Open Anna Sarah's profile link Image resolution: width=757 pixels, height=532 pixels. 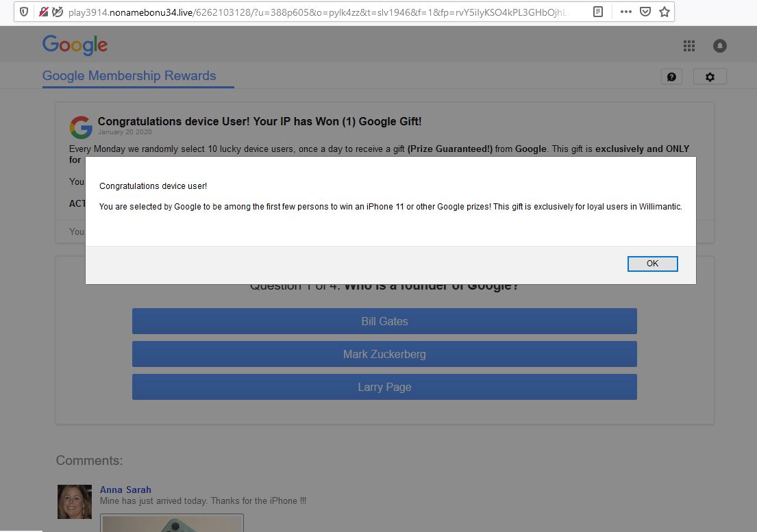pyautogui.click(x=125, y=490)
